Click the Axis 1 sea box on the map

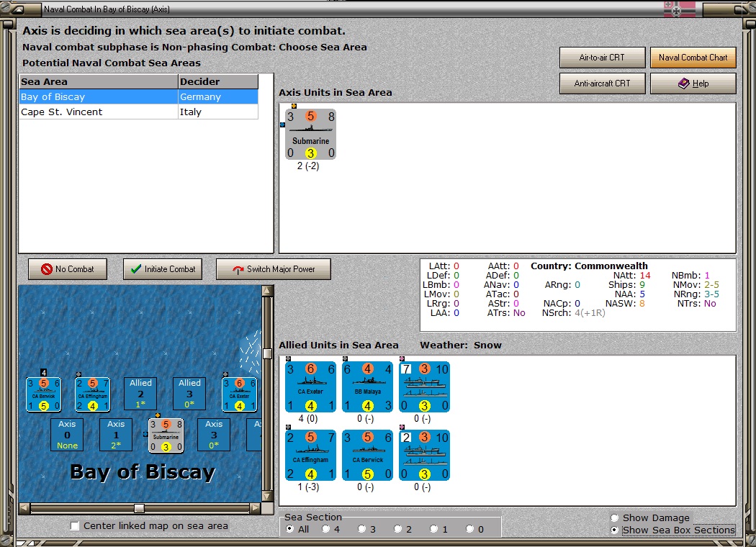[116, 435]
